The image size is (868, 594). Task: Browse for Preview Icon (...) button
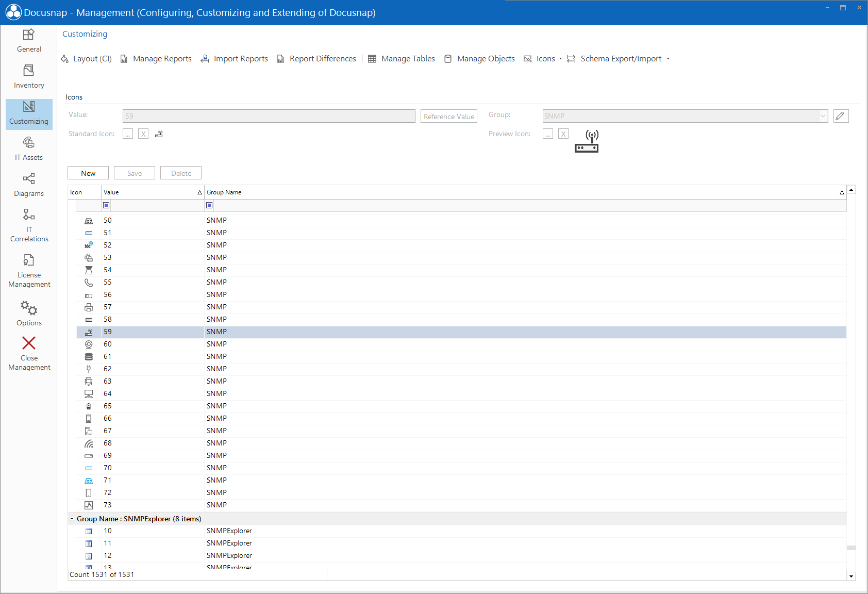pos(548,134)
